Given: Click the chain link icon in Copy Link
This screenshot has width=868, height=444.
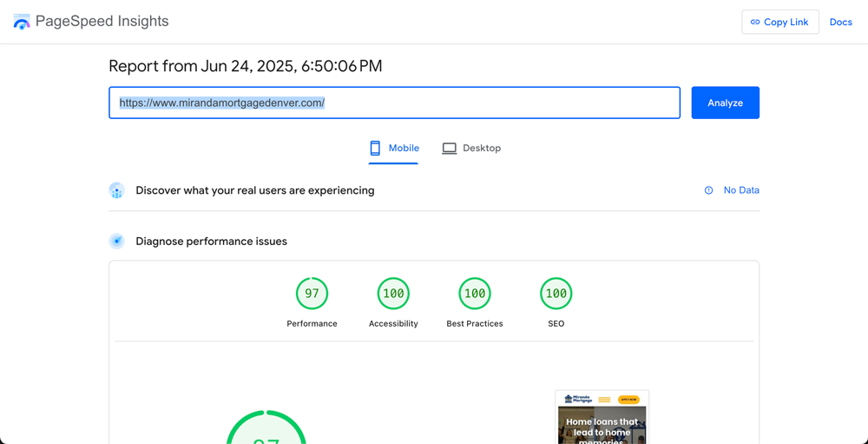Looking at the screenshot, I should pos(755,23).
